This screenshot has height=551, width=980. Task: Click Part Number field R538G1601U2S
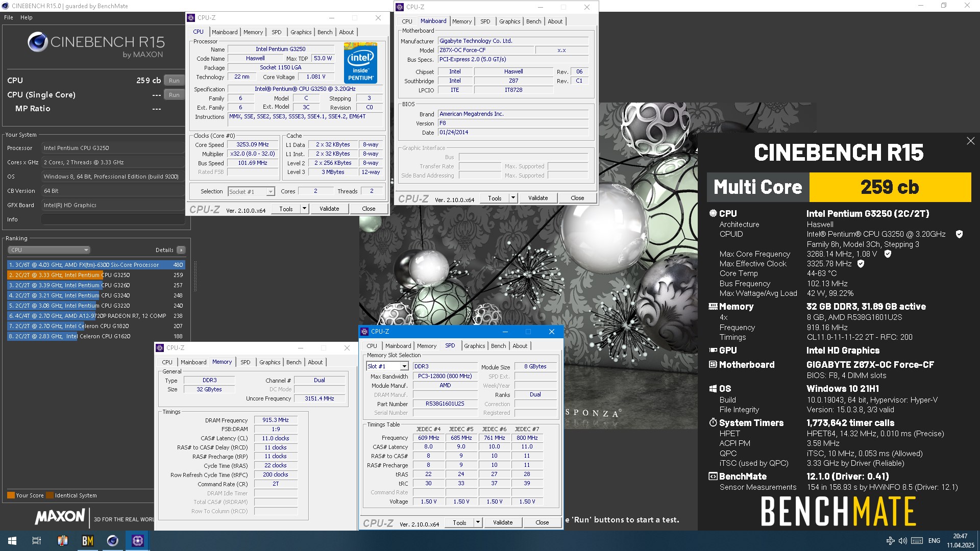(x=445, y=404)
